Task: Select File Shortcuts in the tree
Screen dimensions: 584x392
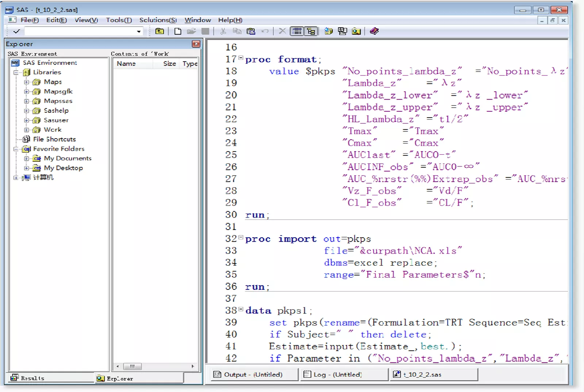Action: pos(54,139)
